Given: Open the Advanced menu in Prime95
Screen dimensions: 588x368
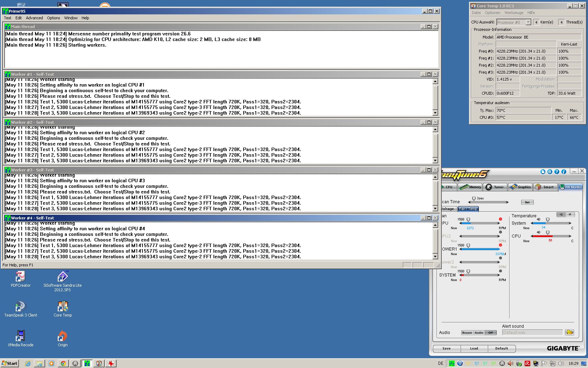Looking at the screenshot, I should pyautogui.click(x=34, y=18).
